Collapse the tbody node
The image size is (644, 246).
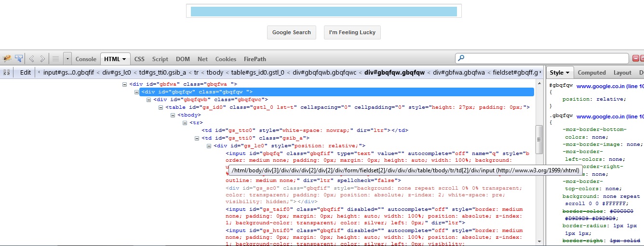[173, 115]
